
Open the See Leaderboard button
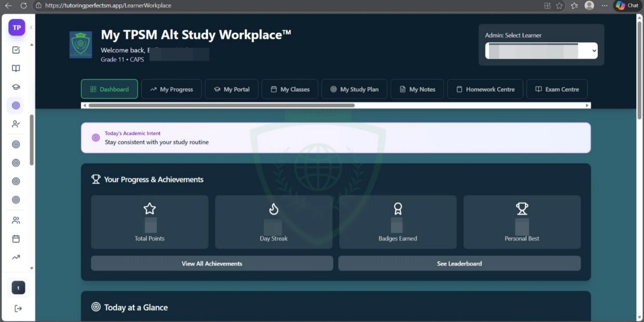(x=459, y=263)
